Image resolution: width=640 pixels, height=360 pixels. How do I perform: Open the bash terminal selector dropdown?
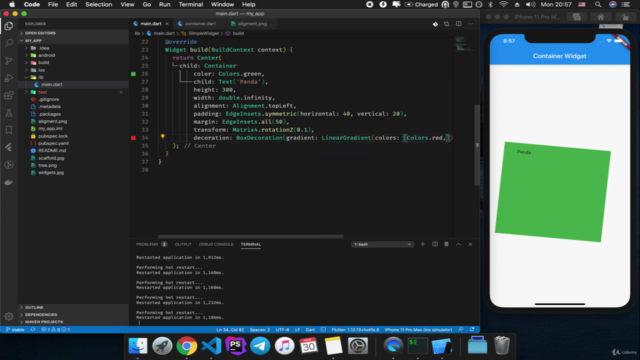(382, 244)
